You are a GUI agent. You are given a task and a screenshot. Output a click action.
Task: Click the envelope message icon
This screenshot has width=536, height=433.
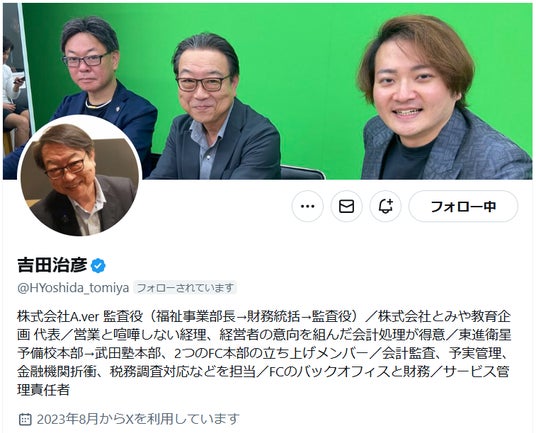pyautogui.click(x=346, y=206)
